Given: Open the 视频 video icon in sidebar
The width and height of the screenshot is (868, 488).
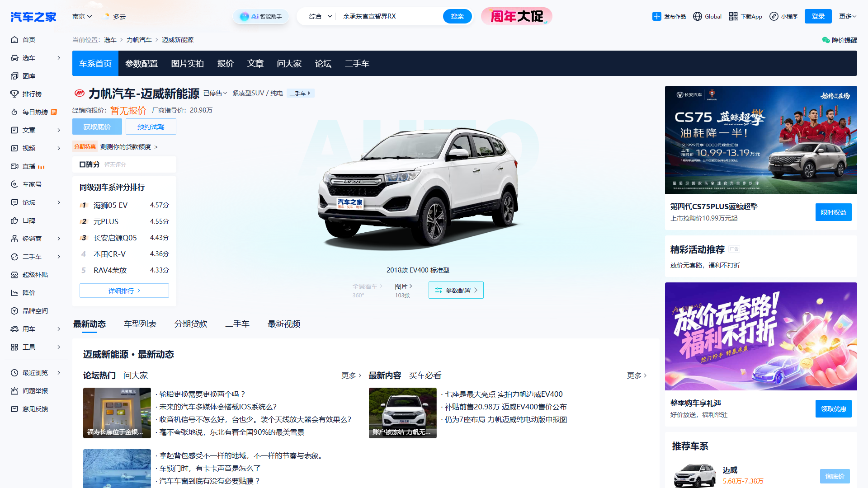Looking at the screenshot, I should tap(14, 148).
